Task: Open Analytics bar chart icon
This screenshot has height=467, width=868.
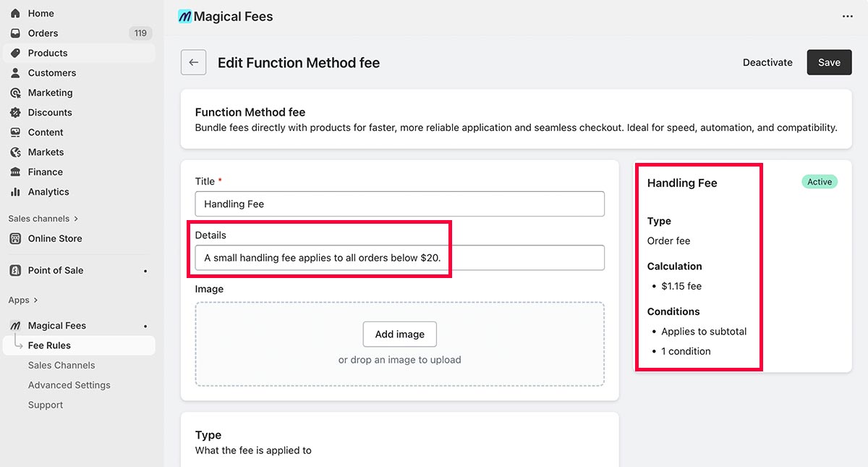Action: (15, 192)
